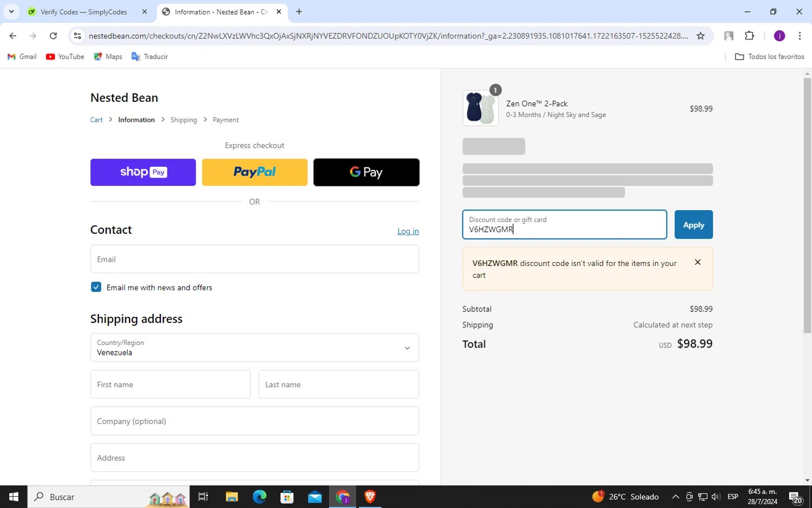Open Brave browser from taskbar

[370, 497]
